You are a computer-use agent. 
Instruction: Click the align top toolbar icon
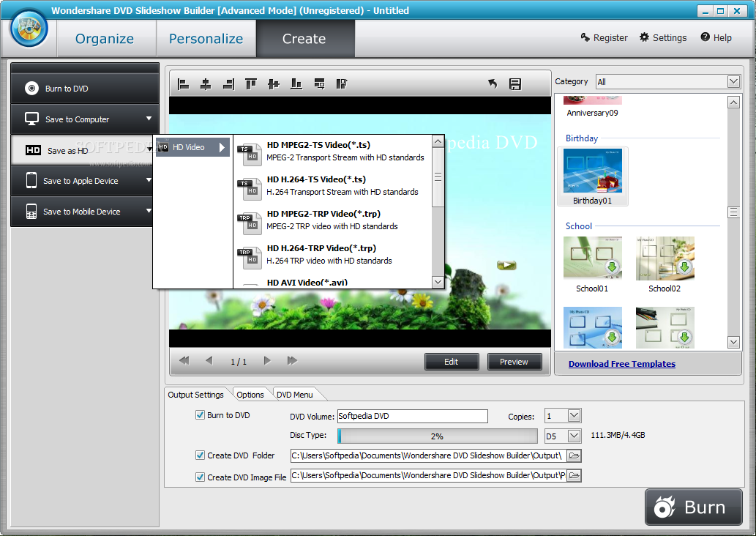251,84
